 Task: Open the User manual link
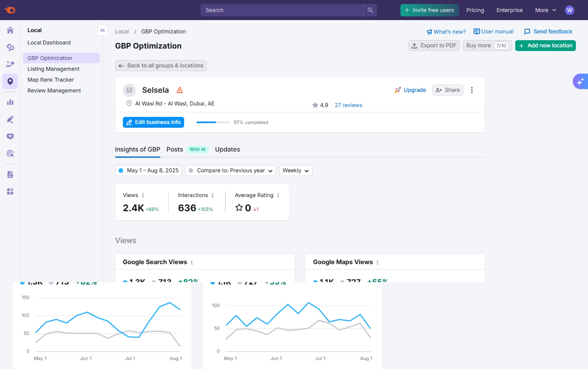[x=494, y=32]
